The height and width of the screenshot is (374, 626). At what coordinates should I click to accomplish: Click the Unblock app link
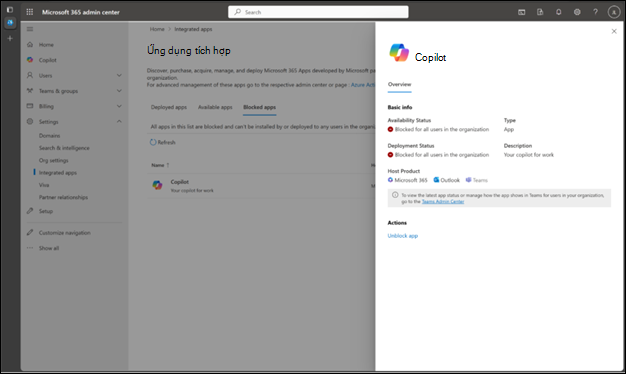[x=402, y=235]
